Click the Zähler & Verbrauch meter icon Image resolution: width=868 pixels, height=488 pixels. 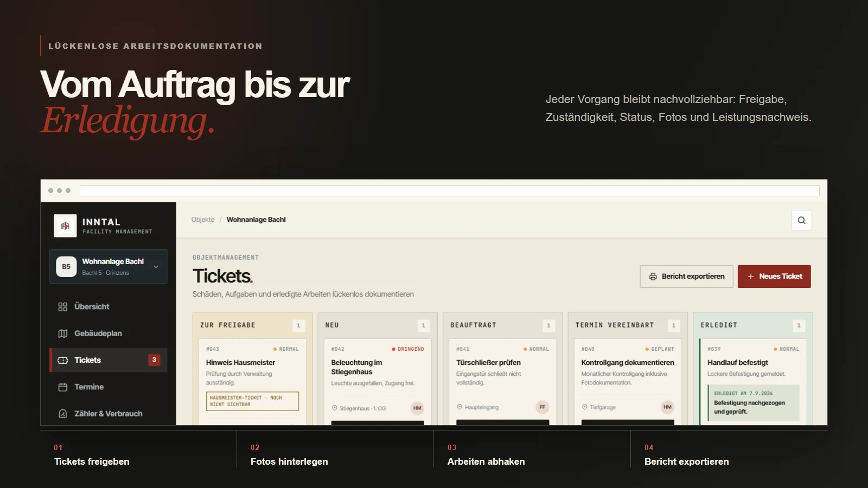[x=63, y=414]
